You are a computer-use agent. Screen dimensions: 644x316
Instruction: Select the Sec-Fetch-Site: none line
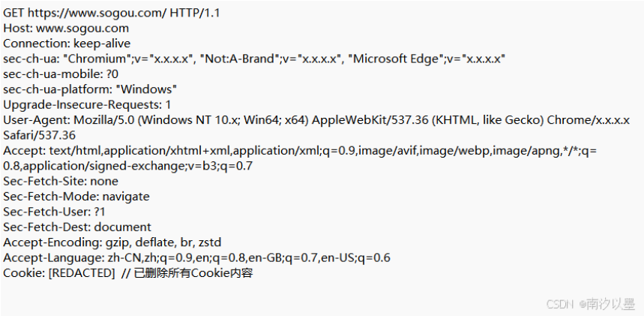(x=61, y=181)
